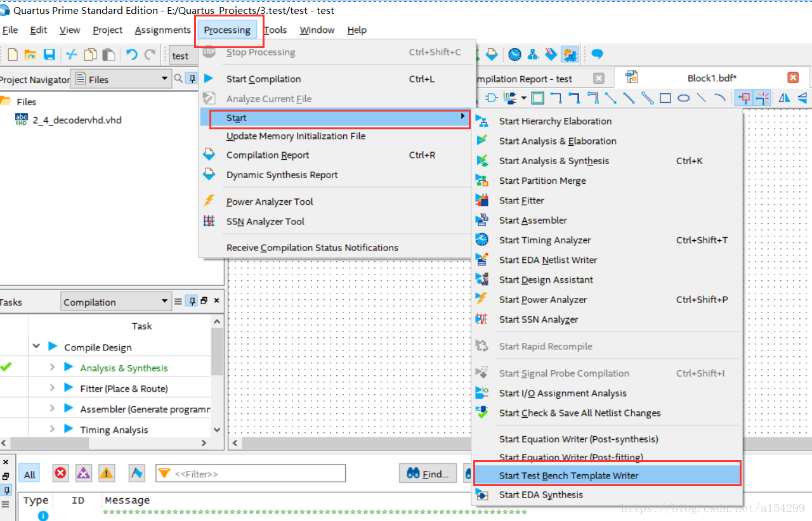The height and width of the screenshot is (521, 812).
Task: Click the Paste clipboard icon
Action: 109,55
